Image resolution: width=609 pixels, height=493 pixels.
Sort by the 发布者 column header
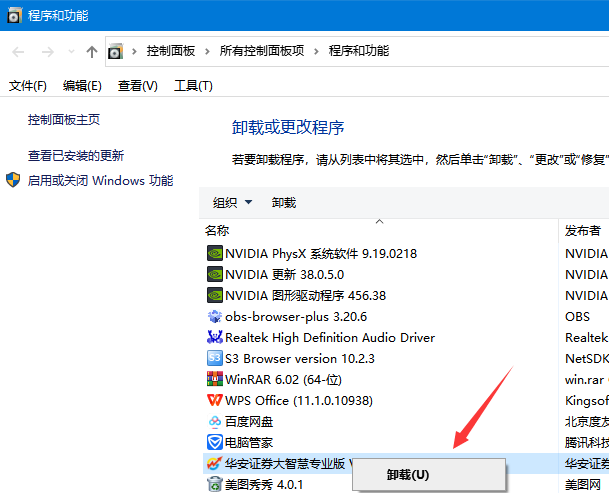[584, 230]
